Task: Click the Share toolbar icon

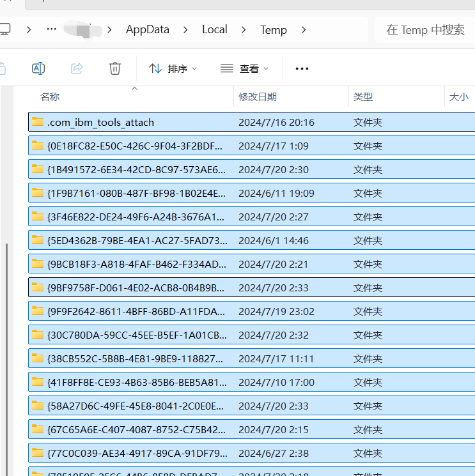Action: point(77,68)
